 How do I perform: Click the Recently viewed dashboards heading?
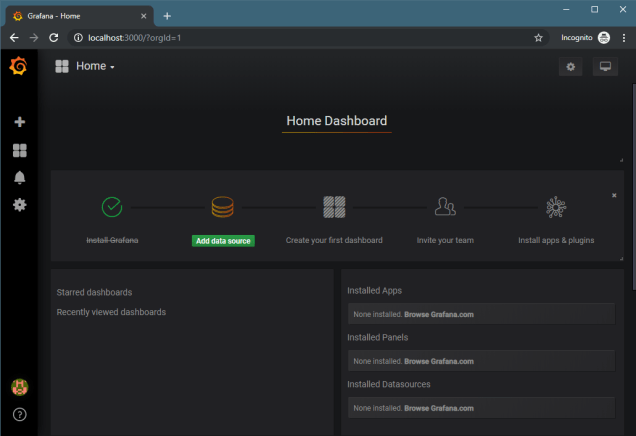pyautogui.click(x=111, y=312)
